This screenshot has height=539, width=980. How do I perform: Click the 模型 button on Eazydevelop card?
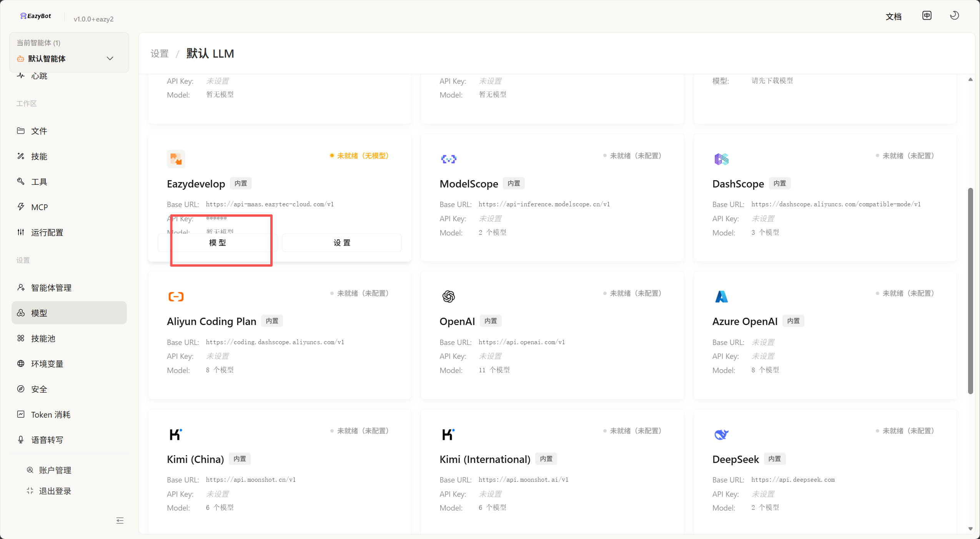pyautogui.click(x=217, y=243)
